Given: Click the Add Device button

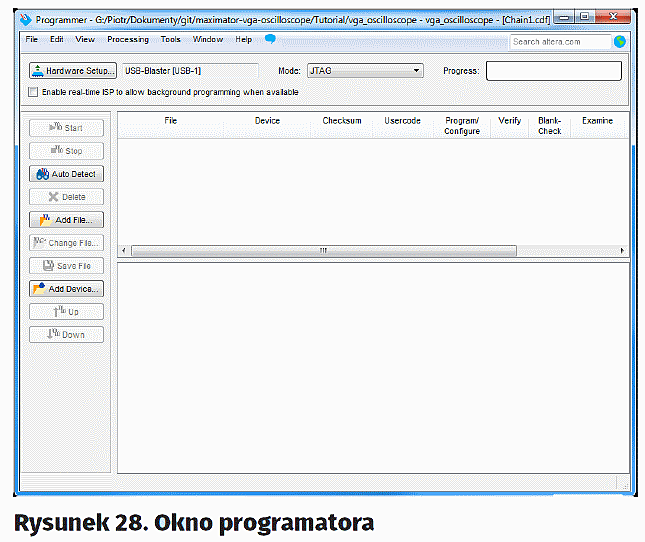Looking at the screenshot, I should click(x=67, y=289).
